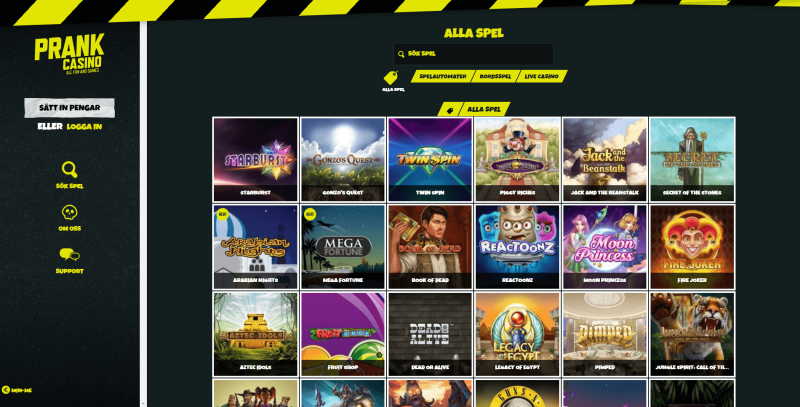Screen dimensions: 800x407
Task: Click the Prank Casino logo
Action: click(69, 54)
